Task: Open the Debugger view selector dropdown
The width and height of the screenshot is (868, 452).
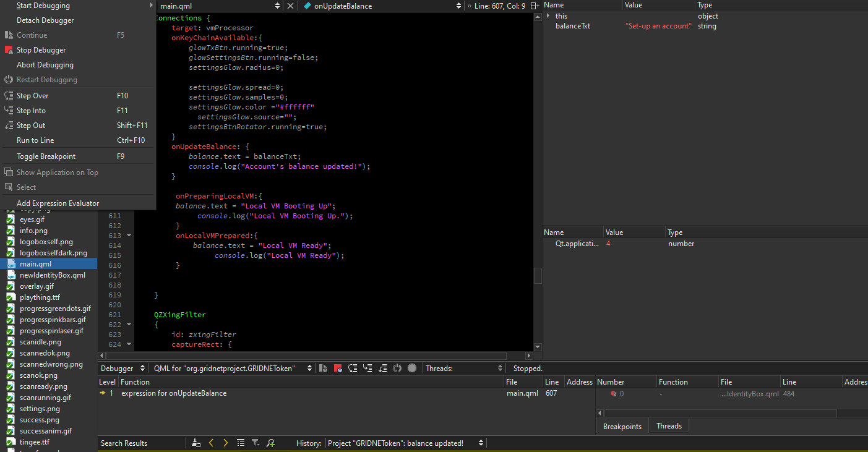Action: pyautogui.click(x=123, y=368)
